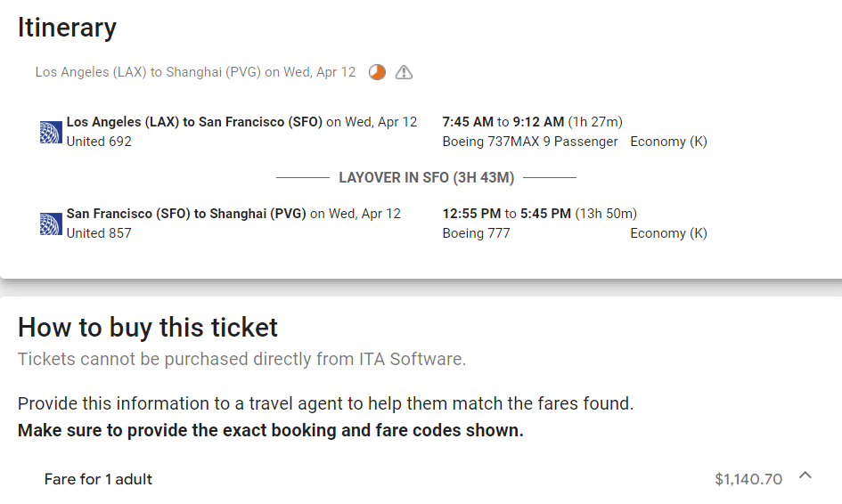Click the Fare for 1 adult row
The image size is (842, 504).
coord(98,479)
